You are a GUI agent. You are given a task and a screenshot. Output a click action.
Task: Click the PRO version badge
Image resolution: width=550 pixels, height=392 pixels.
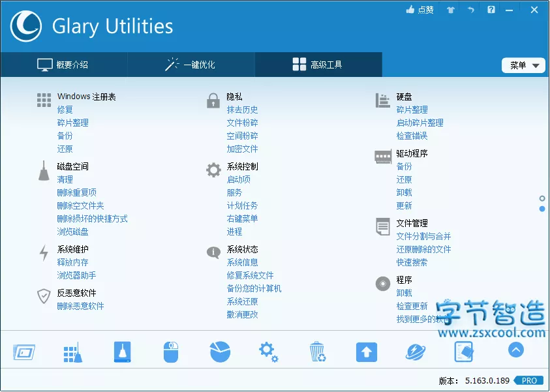pyautogui.click(x=528, y=380)
